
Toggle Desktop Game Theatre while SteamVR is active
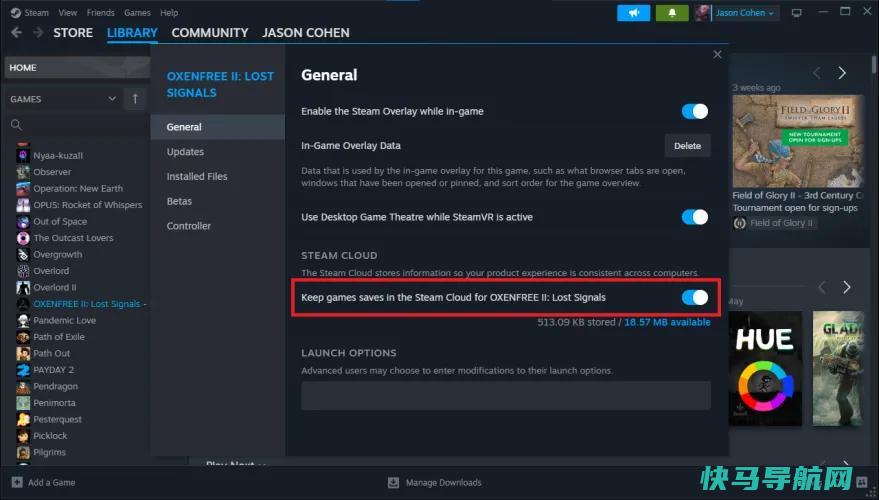click(x=695, y=217)
